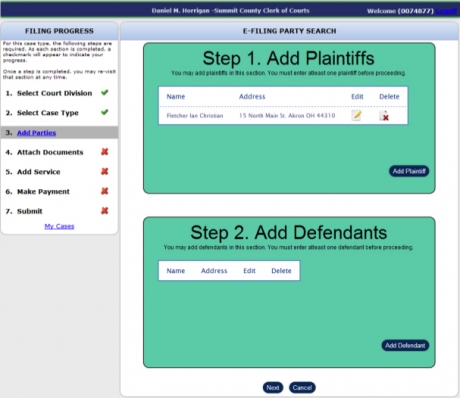Click the Add Plaintiff button
This screenshot has height=398, width=460.
click(x=409, y=171)
